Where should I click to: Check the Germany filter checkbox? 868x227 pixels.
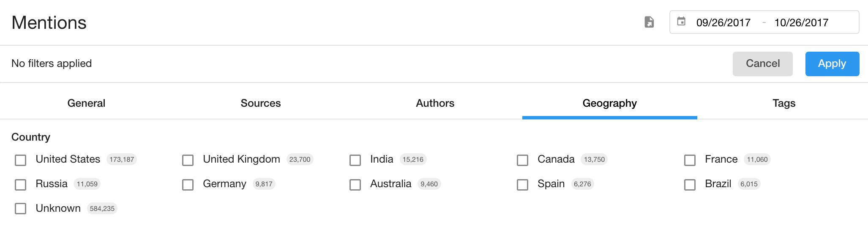click(x=188, y=185)
